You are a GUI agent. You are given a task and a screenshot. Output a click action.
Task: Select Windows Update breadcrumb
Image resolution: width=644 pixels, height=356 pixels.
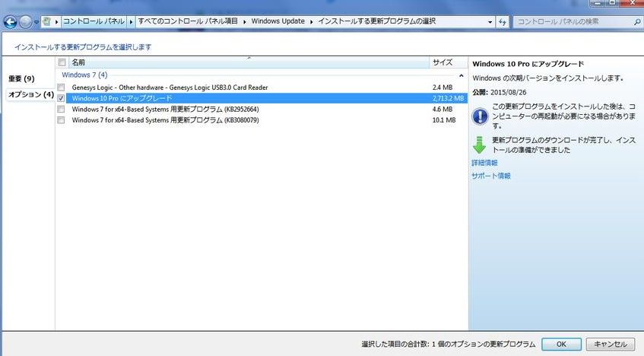pyautogui.click(x=278, y=21)
